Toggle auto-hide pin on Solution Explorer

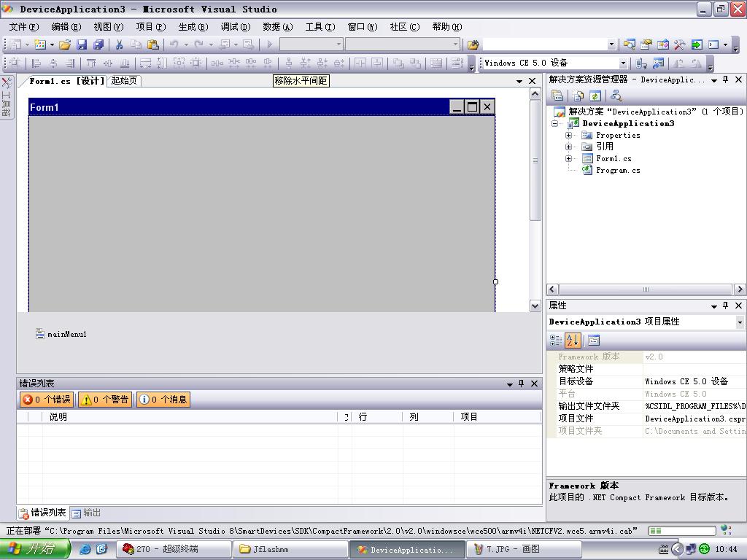(x=726, y=80)
